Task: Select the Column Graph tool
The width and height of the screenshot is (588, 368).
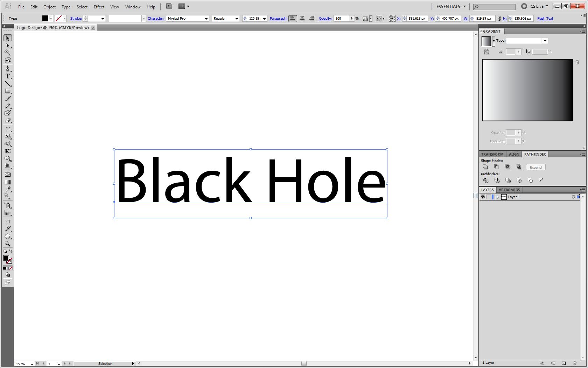Action: tap(8, 213)
